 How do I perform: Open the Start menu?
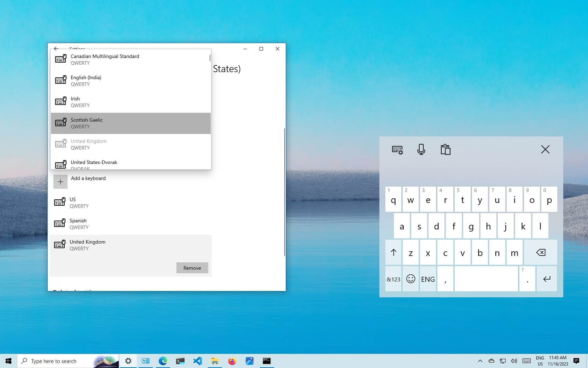click(8, 361)
